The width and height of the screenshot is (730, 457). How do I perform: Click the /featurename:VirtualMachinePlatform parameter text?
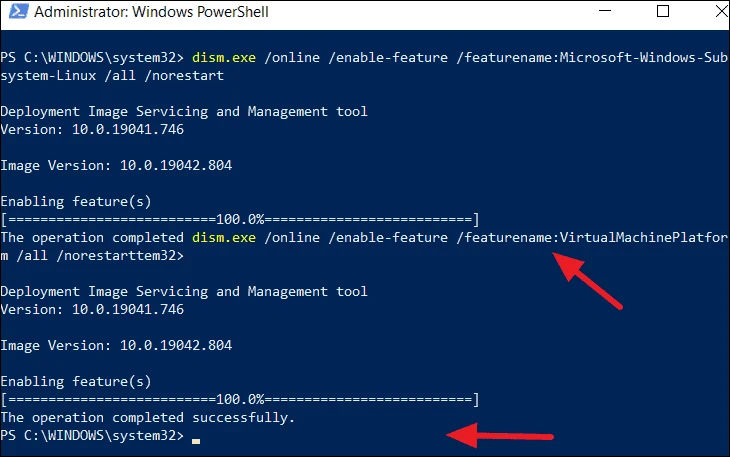click(592, 238)
